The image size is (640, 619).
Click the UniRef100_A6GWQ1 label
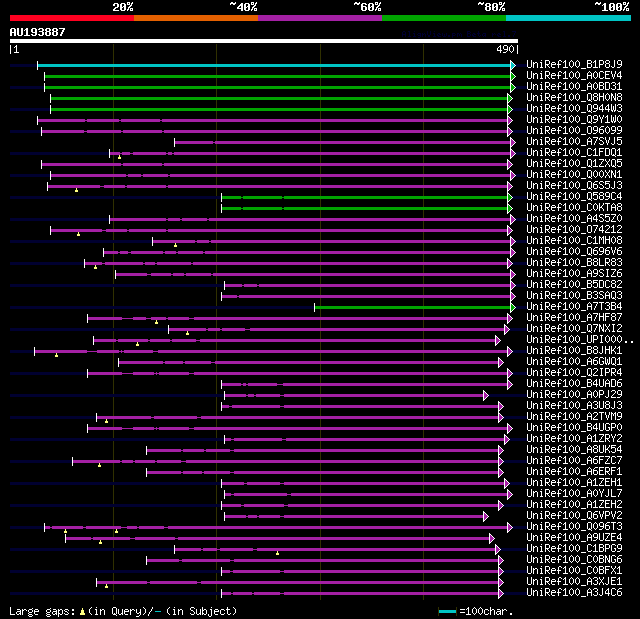pos(574,362)
